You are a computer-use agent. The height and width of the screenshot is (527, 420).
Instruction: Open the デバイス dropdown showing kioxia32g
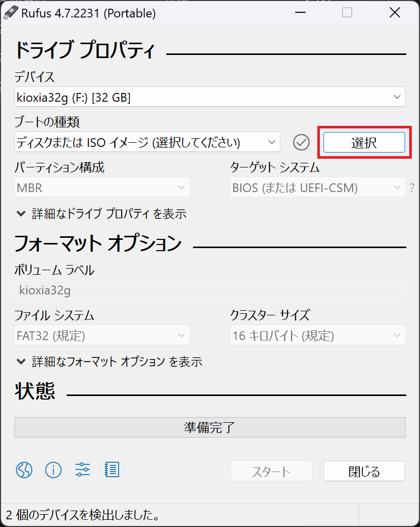(x=209, y=97)
